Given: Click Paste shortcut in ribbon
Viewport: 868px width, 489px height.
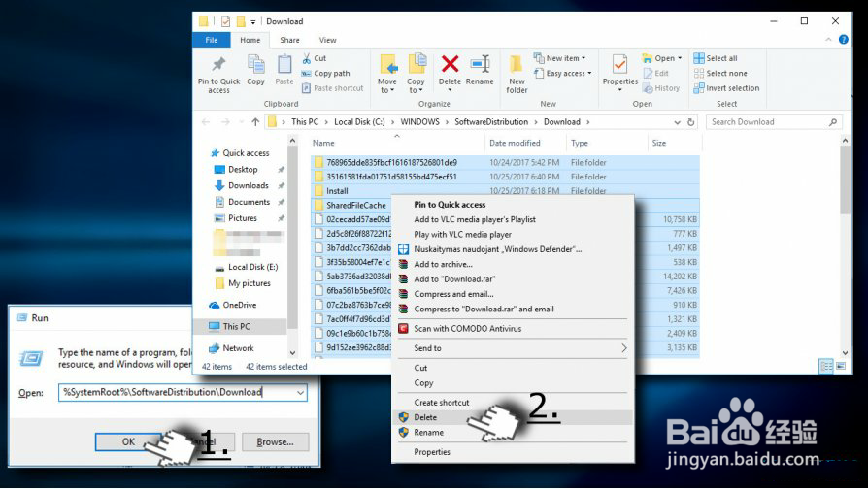Looking at the screenshot, I should [x=333, y=88].
